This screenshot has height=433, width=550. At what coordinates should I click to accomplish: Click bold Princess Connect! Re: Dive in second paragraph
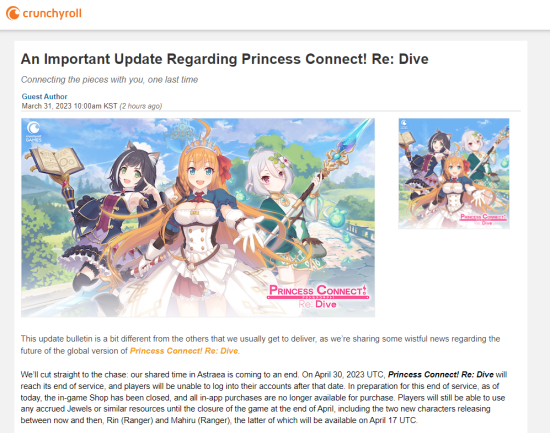(441, 374)
